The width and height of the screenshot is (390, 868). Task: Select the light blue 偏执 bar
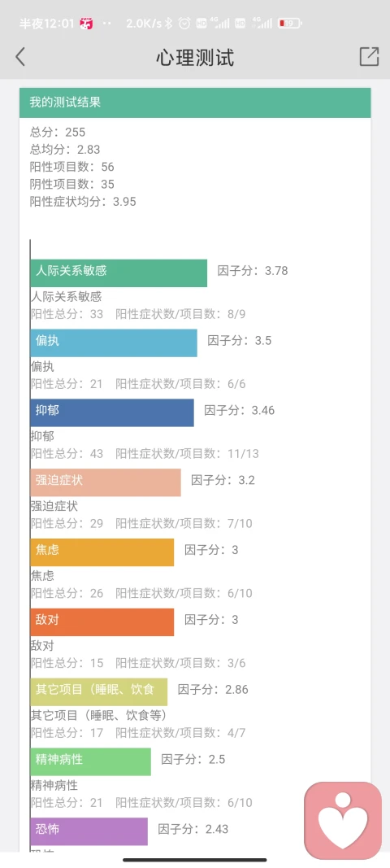click(114, 342)
